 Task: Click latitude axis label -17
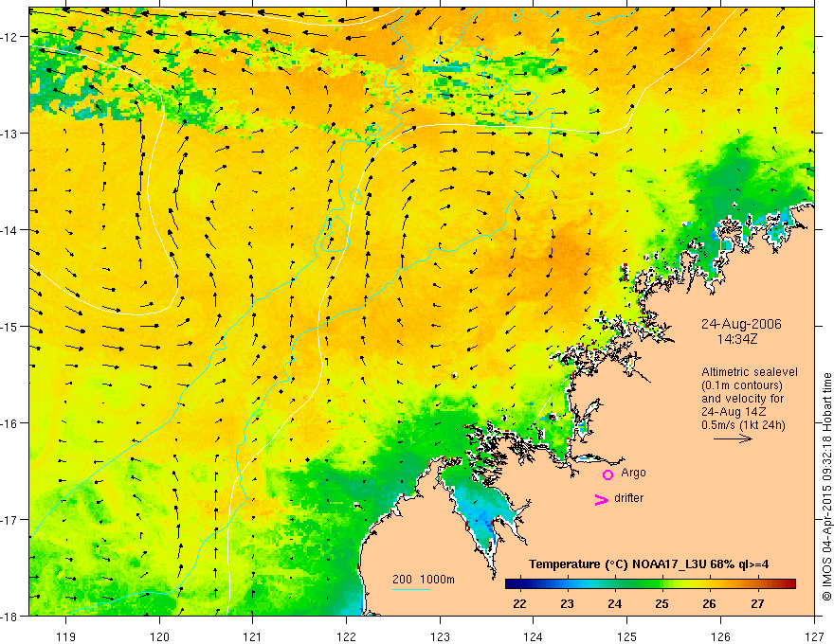click(10, 520)
